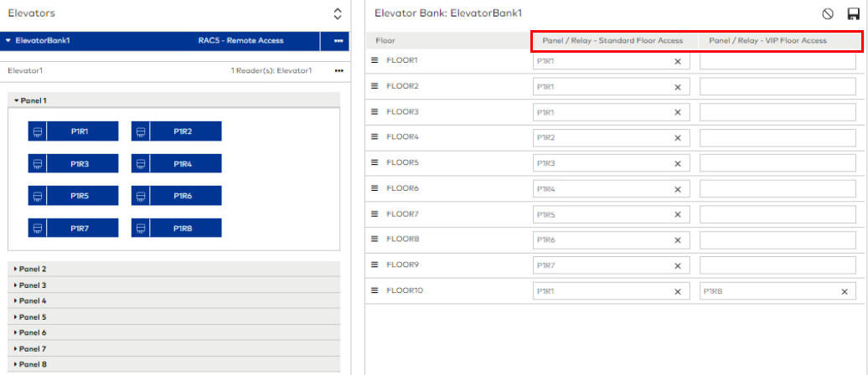868x375 pixels.
Task: Click FLOOR3 VIP floor access field
Action: tap(778, 112)
